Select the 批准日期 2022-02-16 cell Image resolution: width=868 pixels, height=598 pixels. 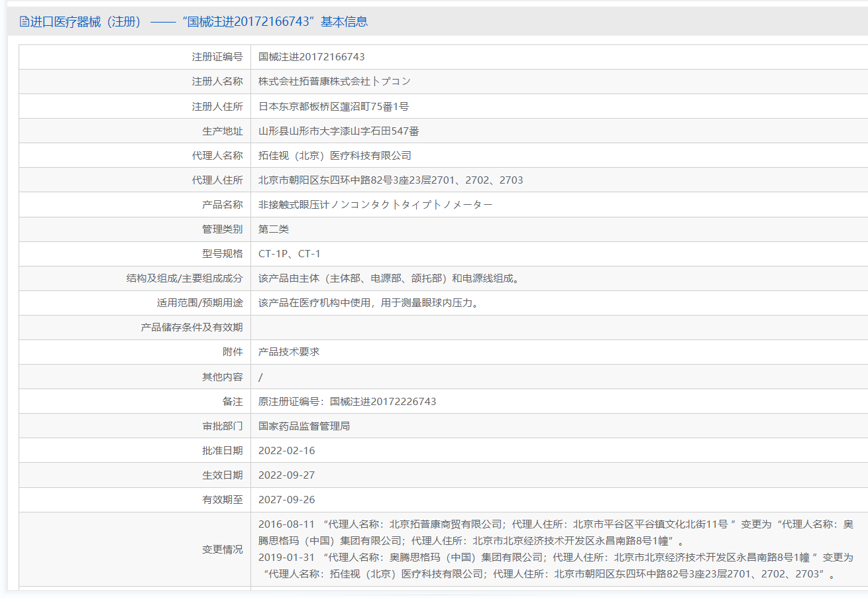pyautogui.click(x=288, y=449)
